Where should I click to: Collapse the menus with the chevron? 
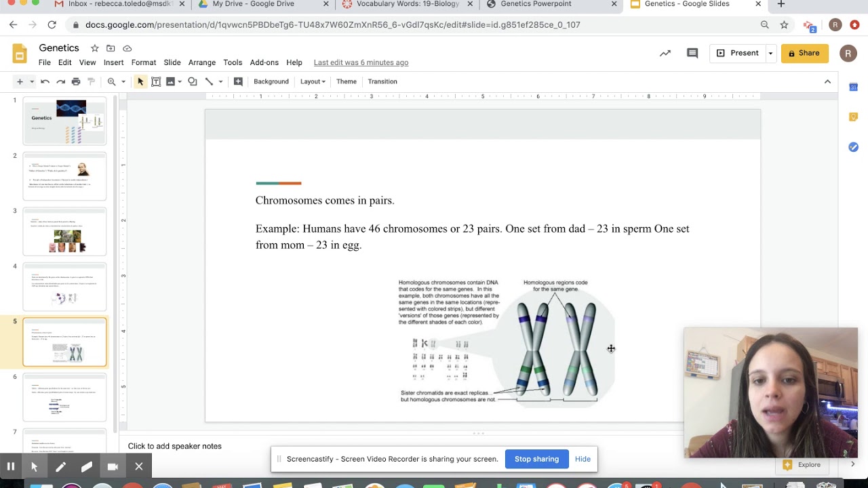pos(827,81)
